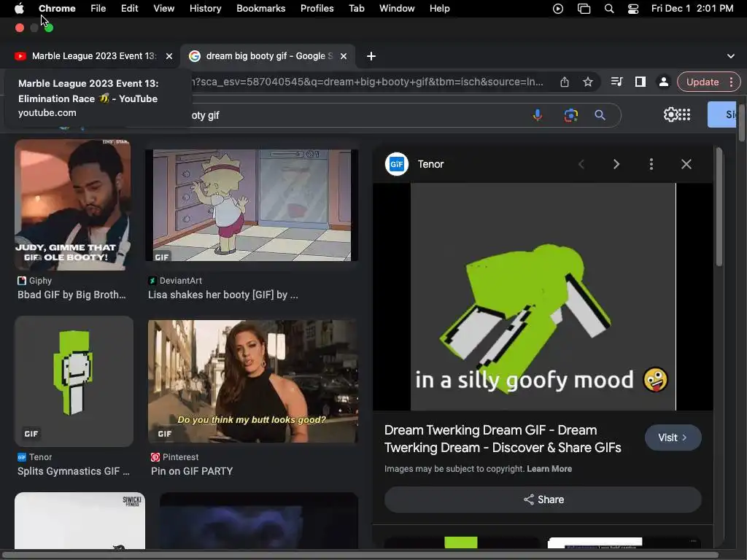
Task: Show the date and time panel
Action: 692,8
